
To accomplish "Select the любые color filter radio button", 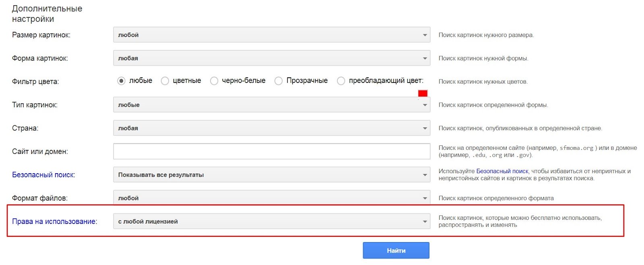I will pyautogui.click(x=121, y=81).
